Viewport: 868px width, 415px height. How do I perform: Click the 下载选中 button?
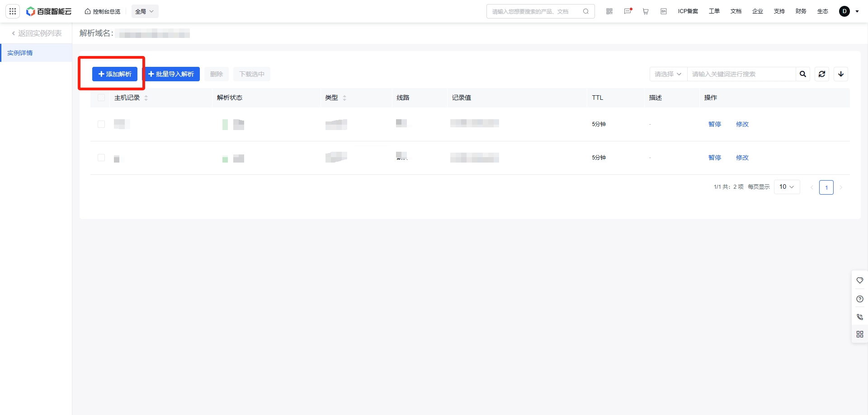pyautogui.click(x=252, y=74)
